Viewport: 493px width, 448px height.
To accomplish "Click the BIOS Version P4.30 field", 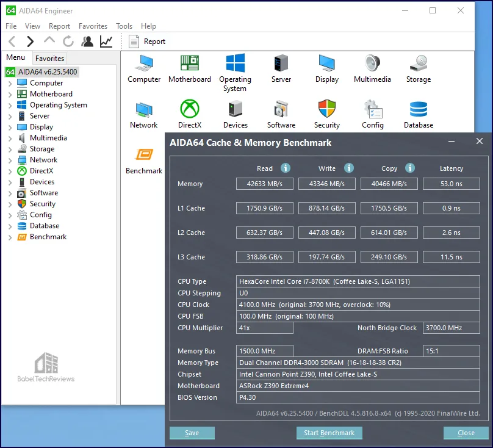I will 358,397.
